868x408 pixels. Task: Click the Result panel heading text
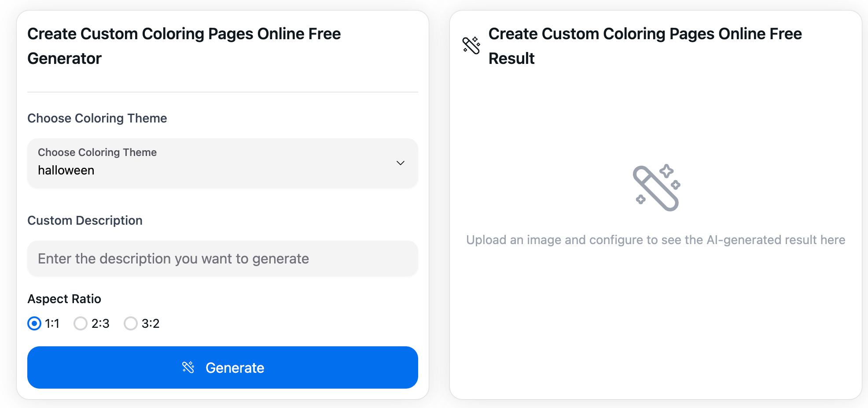pyautogui.click(x=645, y=46)
